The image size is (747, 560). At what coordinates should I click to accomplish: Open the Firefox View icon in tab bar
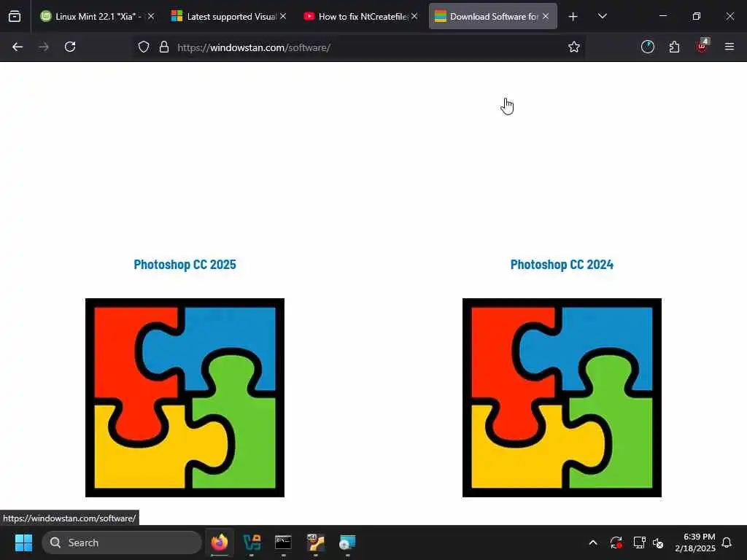pyautogui.click(x=15, y=16)
